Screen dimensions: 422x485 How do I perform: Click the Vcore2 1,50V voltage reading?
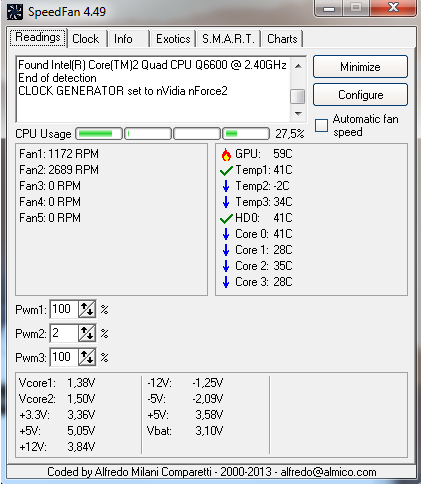coord(57,399)
